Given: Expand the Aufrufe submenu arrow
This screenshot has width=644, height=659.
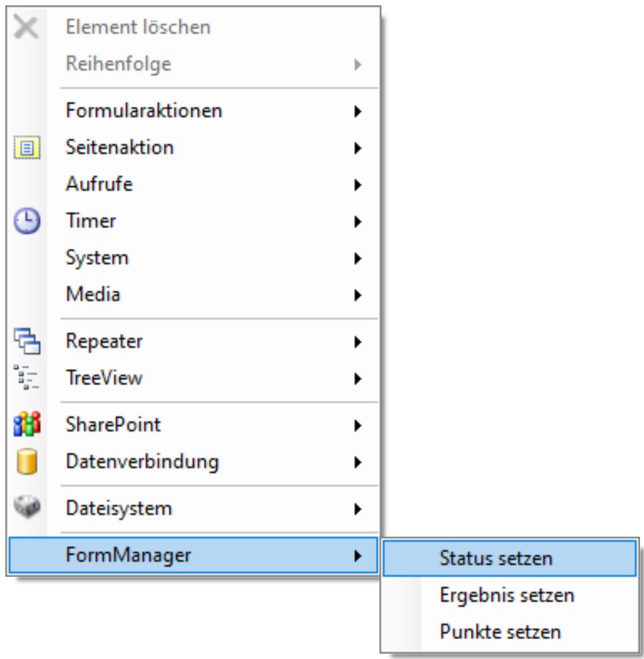Looking at the screenshot, I should [x=358, y=184].
